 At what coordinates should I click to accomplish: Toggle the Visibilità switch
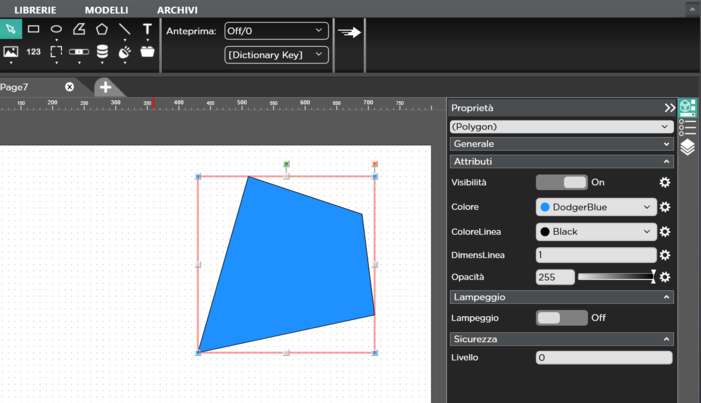pos(561,182)
